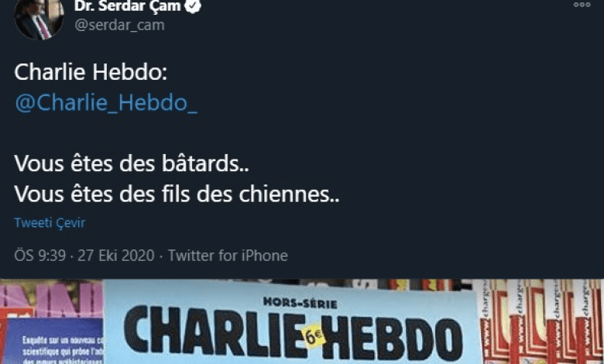This screenshot has width=604, height=364.
Task: Open the attached Charlie Hebdo cover image
Action: pos(302,321)
